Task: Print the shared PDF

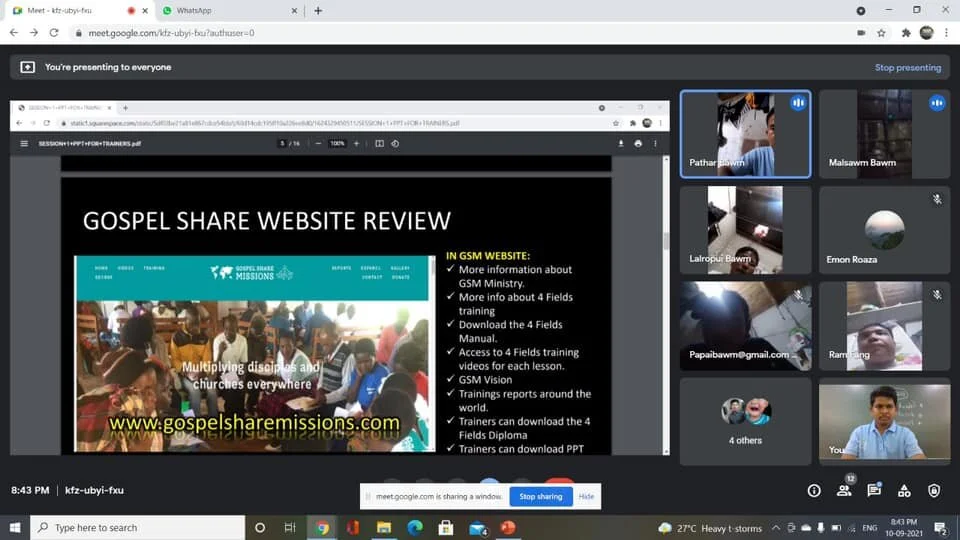Action: click(638, 144)
